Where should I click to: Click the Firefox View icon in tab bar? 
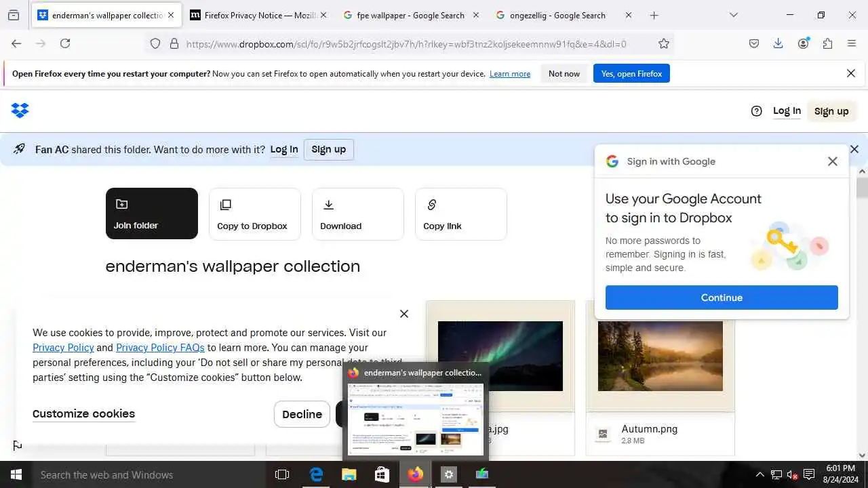(x=14, y=15)
